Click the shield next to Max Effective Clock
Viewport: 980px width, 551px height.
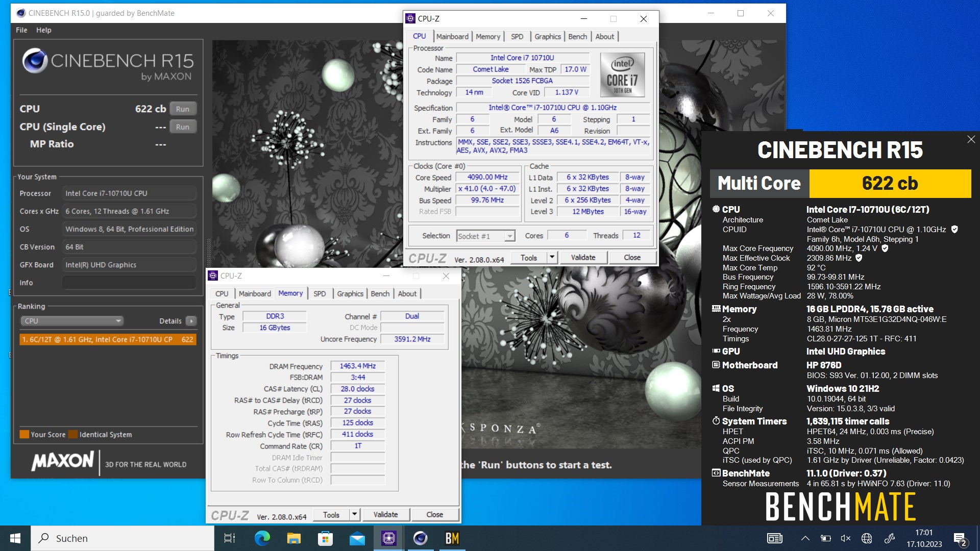point(859,258)
